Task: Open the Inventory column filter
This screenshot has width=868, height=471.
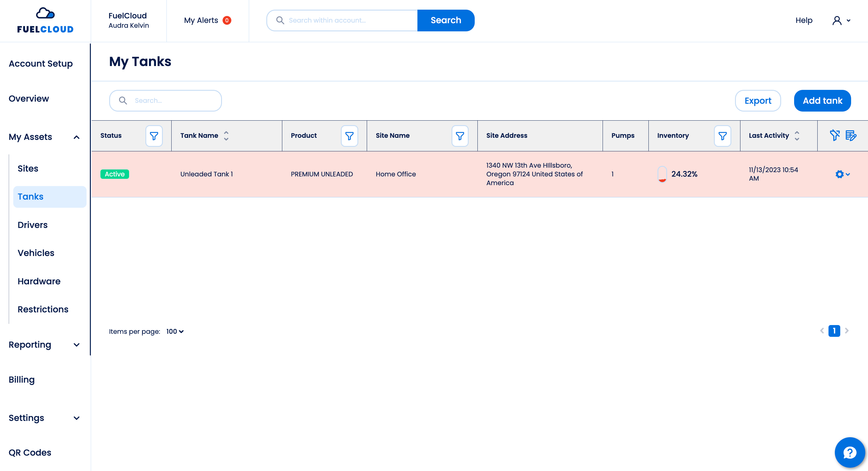Action: click(x=722, y=136)
